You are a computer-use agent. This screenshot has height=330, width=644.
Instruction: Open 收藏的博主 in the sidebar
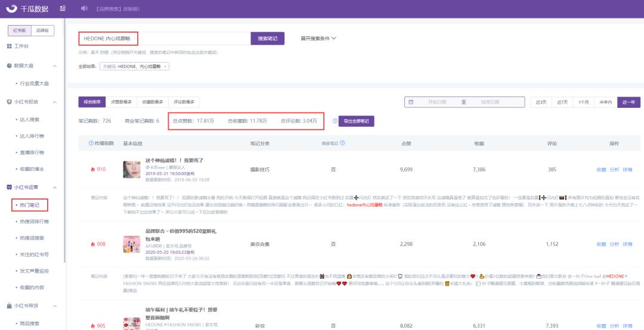[32, 169]
